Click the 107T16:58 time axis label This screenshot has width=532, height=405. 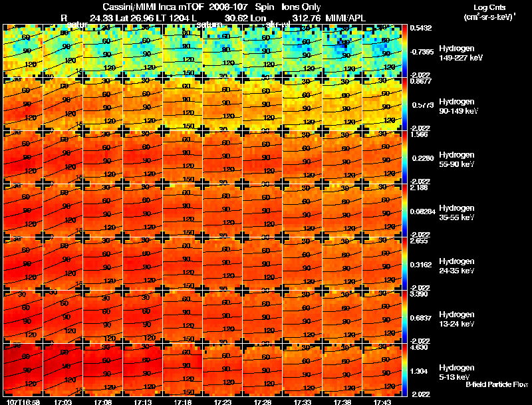click(x=23, y=402)
